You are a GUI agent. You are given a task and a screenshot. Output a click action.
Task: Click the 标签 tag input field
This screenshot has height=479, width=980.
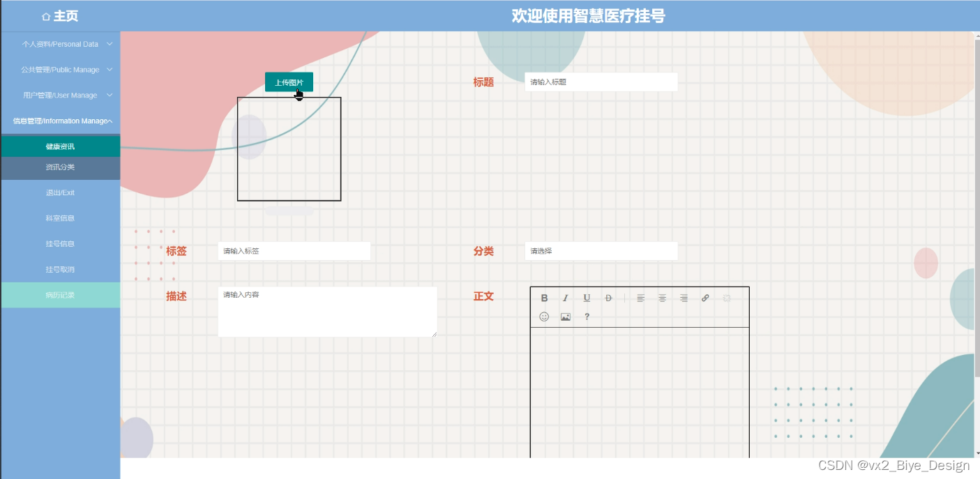point(294,251)
